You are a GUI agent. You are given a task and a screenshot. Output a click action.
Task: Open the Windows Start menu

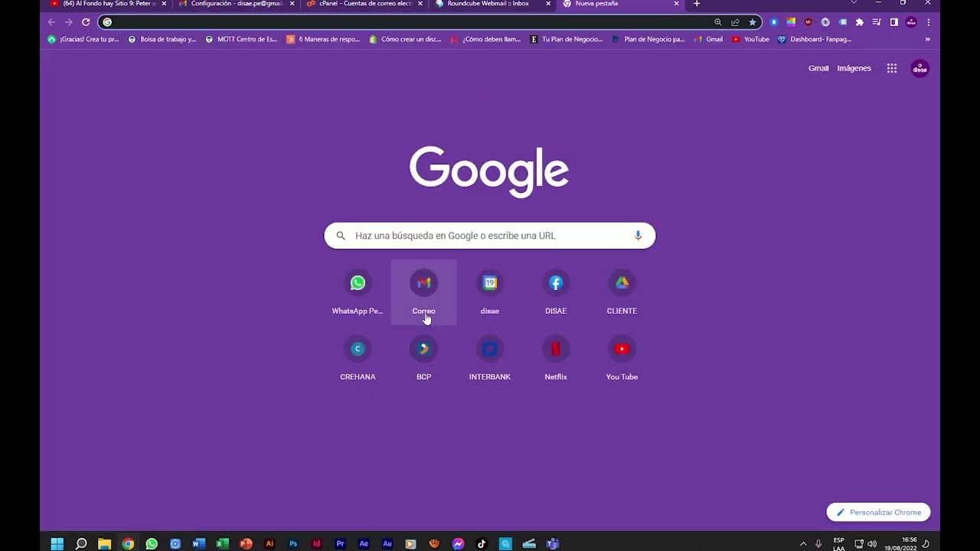pyautogui.click(x=57, y=544)
